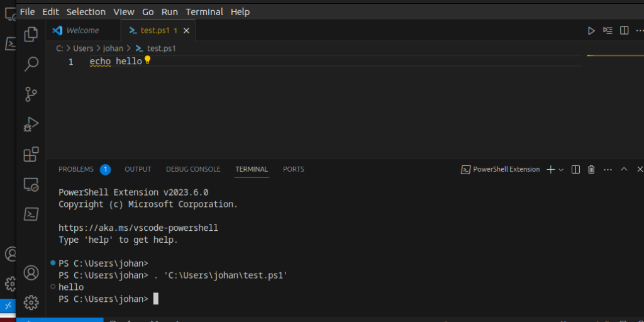Viewport: 644px width, 322px height.
Task: Open PowerShell view in activity bar
Action: pyautogui.click(x=31, y=214)
